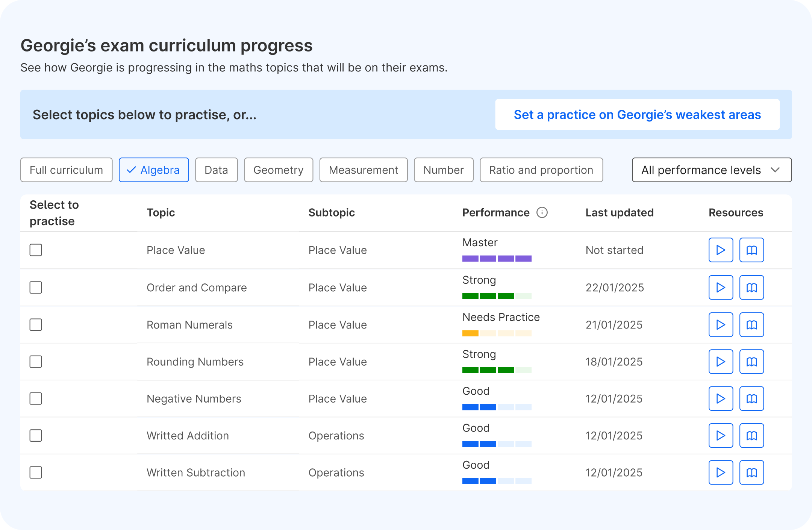
Task: Play video resource for Written Subtraction
Action: 720,472
